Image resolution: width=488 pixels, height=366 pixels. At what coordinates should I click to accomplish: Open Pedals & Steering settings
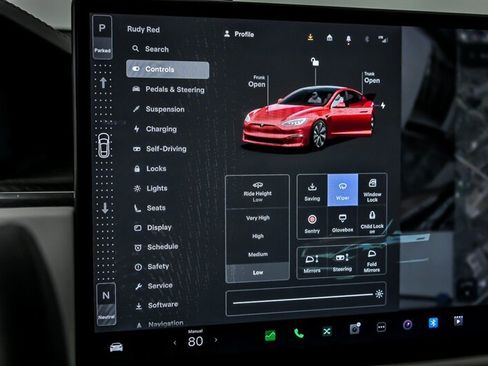click(168, 89)
